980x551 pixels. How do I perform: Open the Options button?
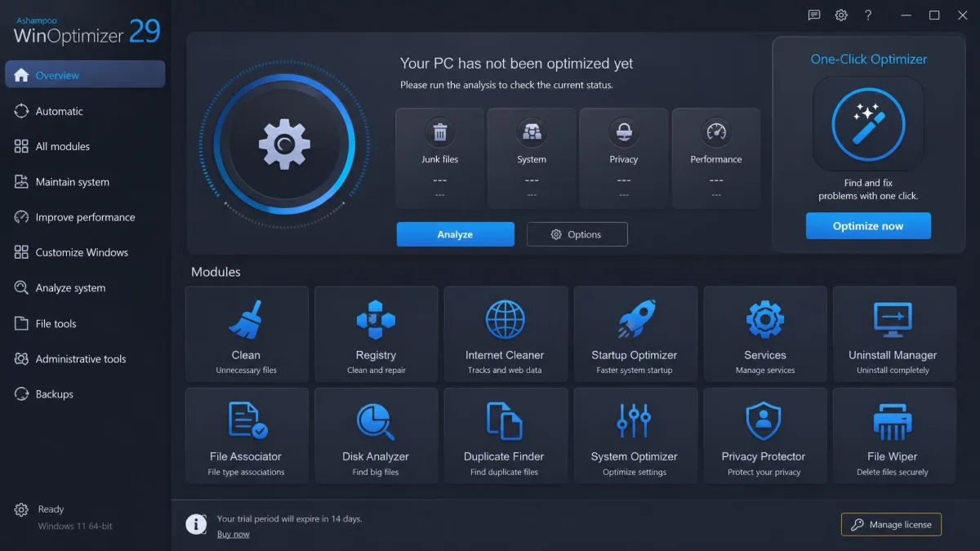577,234
